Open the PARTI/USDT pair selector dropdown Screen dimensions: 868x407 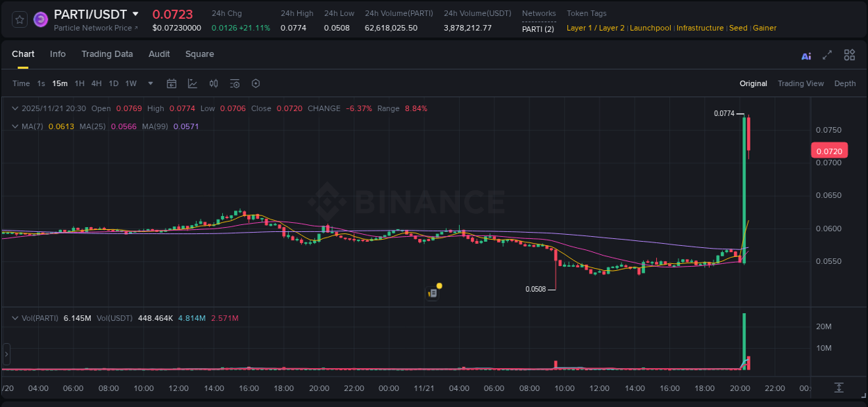pos(136,14)
